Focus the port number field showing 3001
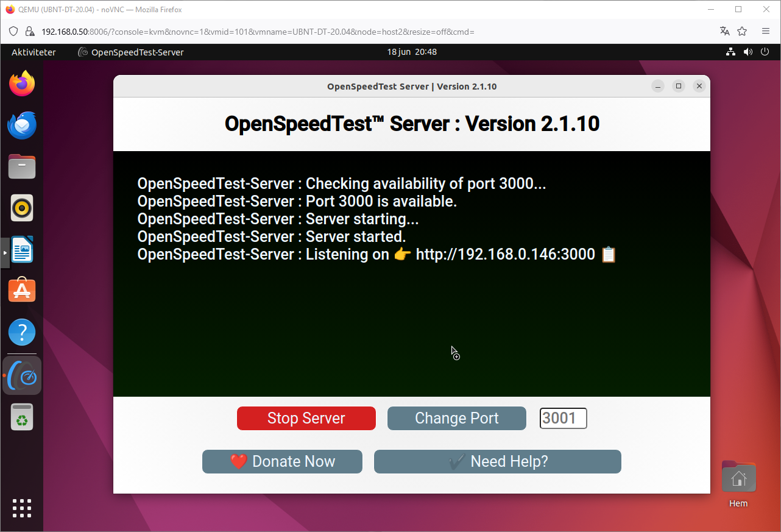Image resolution: width=781 pixels, height=532 pixels. click(x=563, y=418)
